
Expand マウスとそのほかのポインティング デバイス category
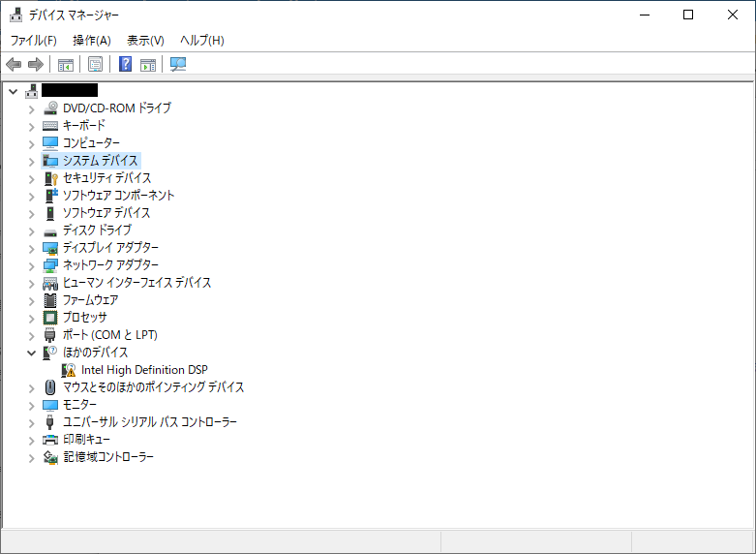pyautogui.click(x=32, y=388)
